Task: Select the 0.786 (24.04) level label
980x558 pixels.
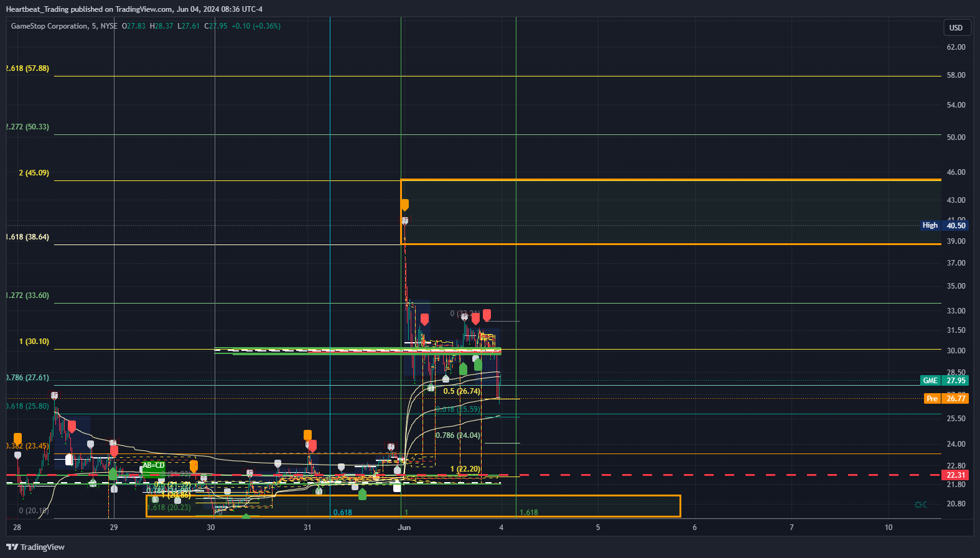Action: (x=458, y=435)
